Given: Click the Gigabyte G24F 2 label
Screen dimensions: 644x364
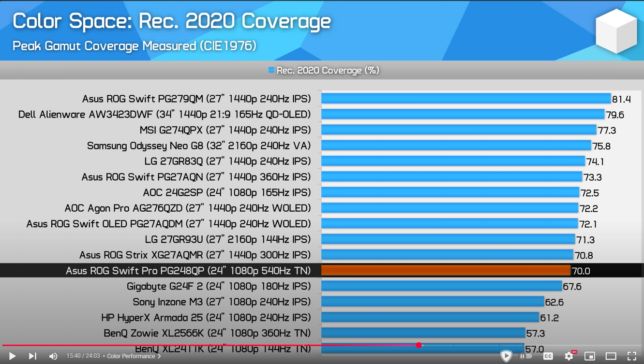Looking at the screenshot, I should click(x=219, y=286).
